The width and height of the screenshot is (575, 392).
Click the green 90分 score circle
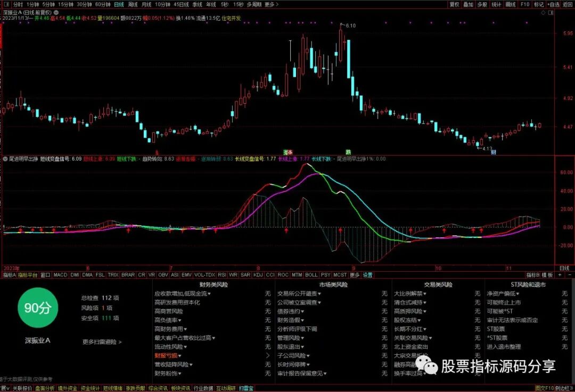coord(38,308)
